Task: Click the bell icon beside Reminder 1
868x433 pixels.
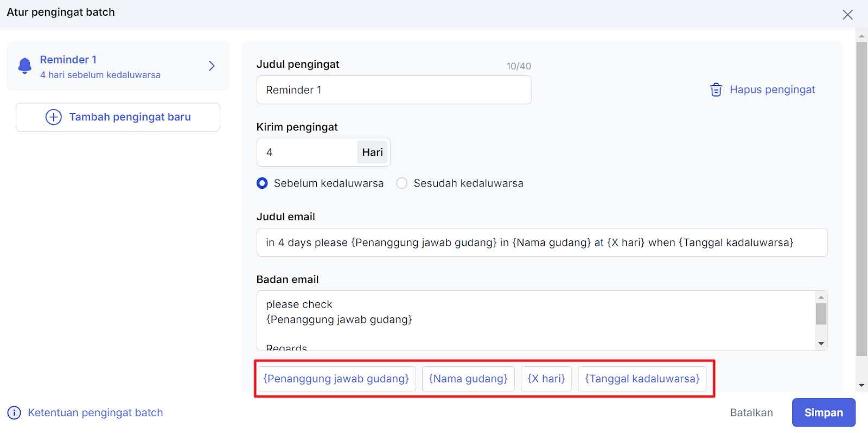Action: point(24,66)
